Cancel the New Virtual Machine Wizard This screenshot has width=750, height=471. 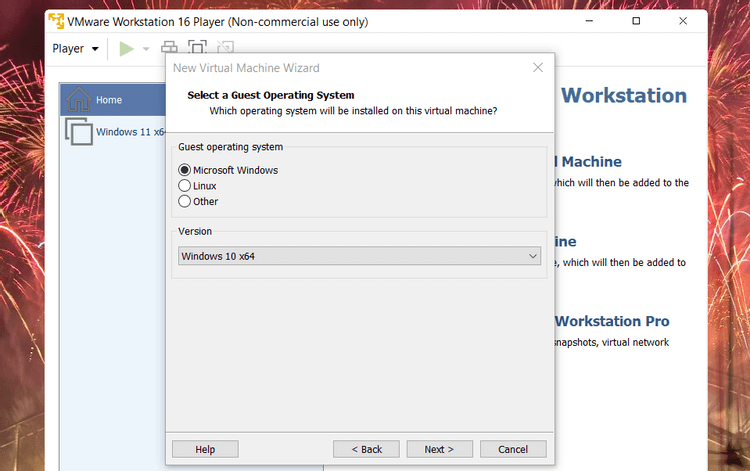pyautogui.click(x=513, y=449)
